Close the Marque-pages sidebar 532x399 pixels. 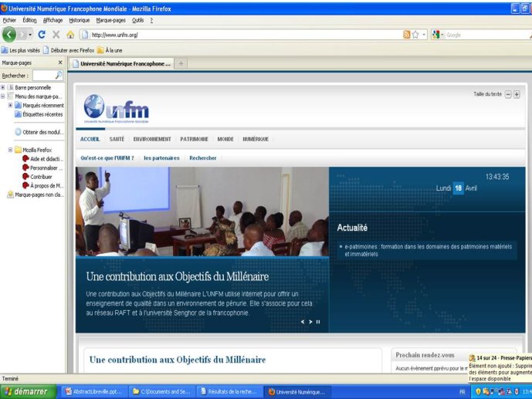(x=60, y=63)
